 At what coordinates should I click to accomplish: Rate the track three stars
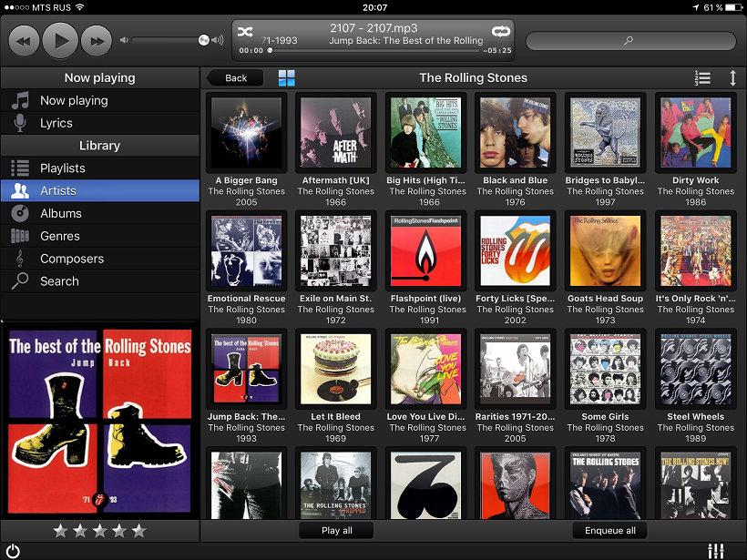pos(99,531)
